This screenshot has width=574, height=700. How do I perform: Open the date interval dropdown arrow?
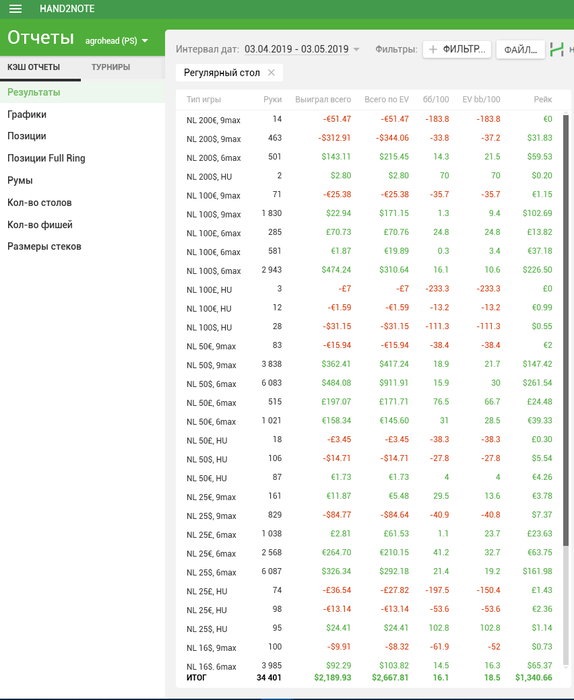pyautogui.click(x=356, y=49)
